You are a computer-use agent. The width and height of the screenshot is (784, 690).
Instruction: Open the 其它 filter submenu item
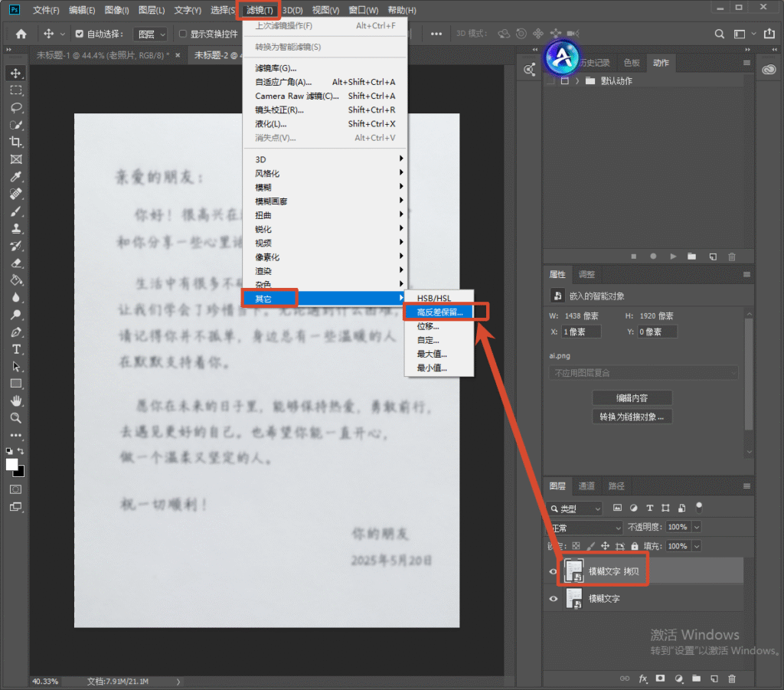325,299
